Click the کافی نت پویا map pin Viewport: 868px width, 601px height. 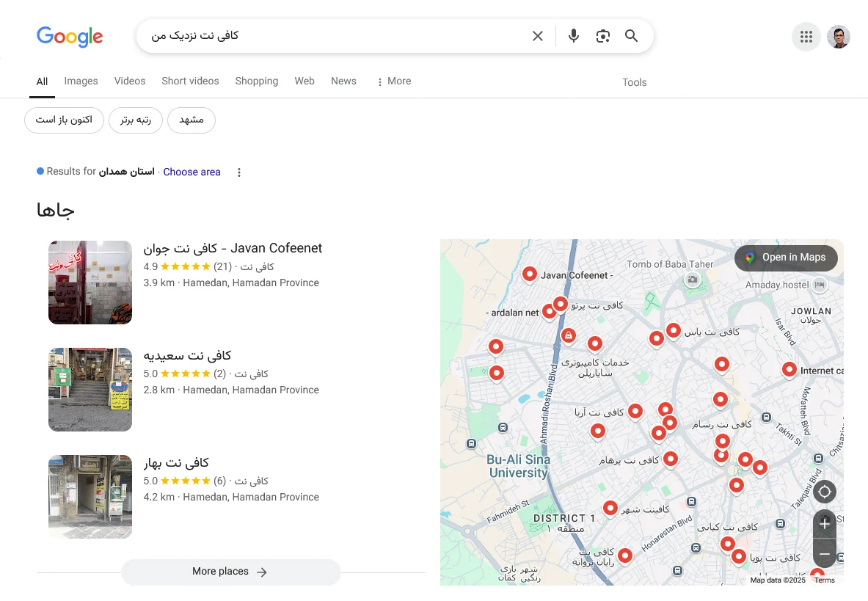[x=738, y=556]
